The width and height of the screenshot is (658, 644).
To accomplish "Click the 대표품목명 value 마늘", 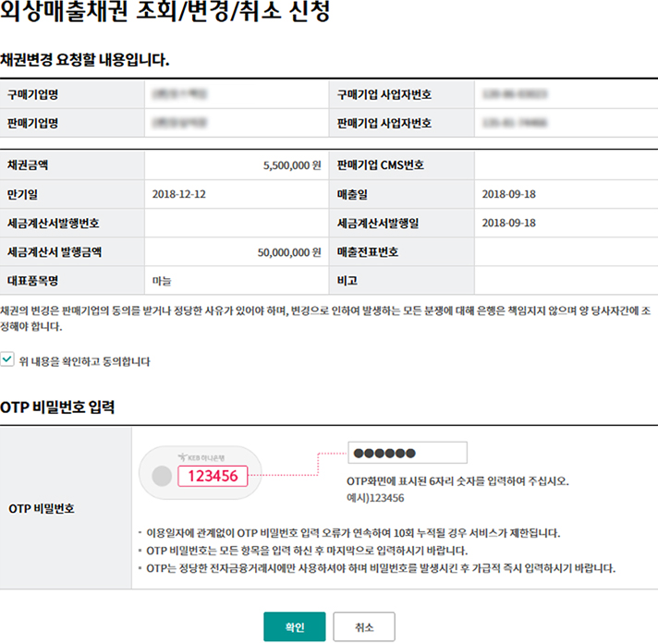I will pos(162,279).
